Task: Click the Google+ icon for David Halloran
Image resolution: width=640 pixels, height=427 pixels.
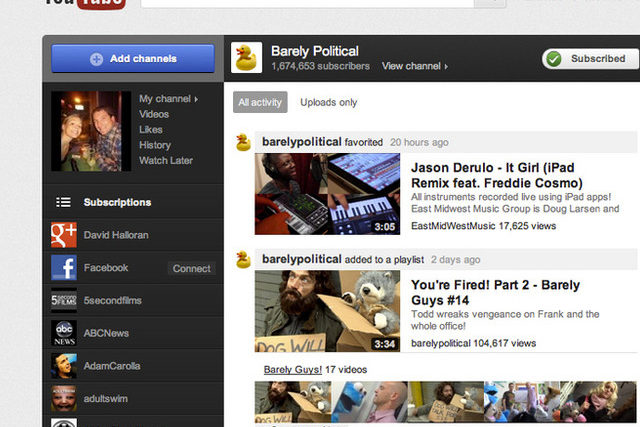Action: click(x=64, y=235)
